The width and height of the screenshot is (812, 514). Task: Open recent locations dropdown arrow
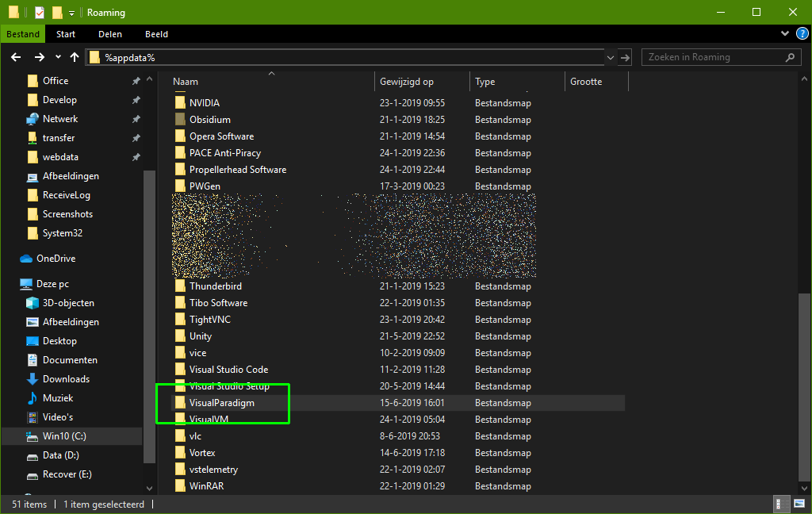pyautogui.click(x=58, y=57)
